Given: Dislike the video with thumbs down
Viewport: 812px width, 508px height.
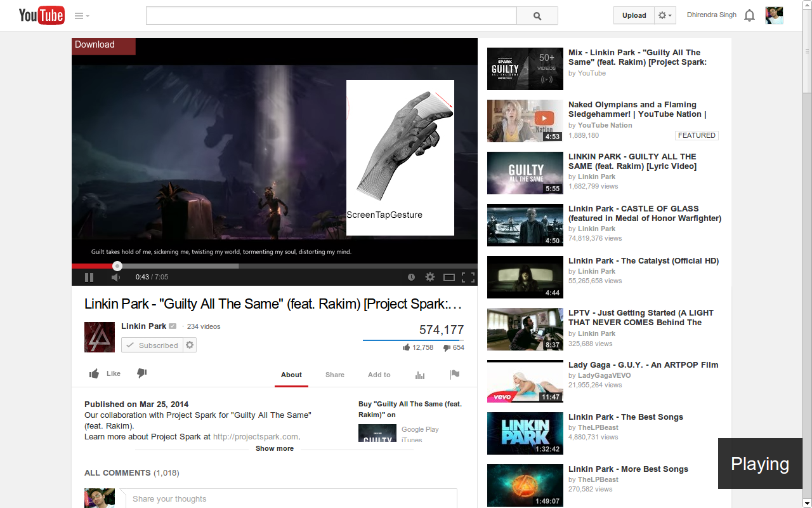Looking at the screenshot, I should [x=142, y=373].
